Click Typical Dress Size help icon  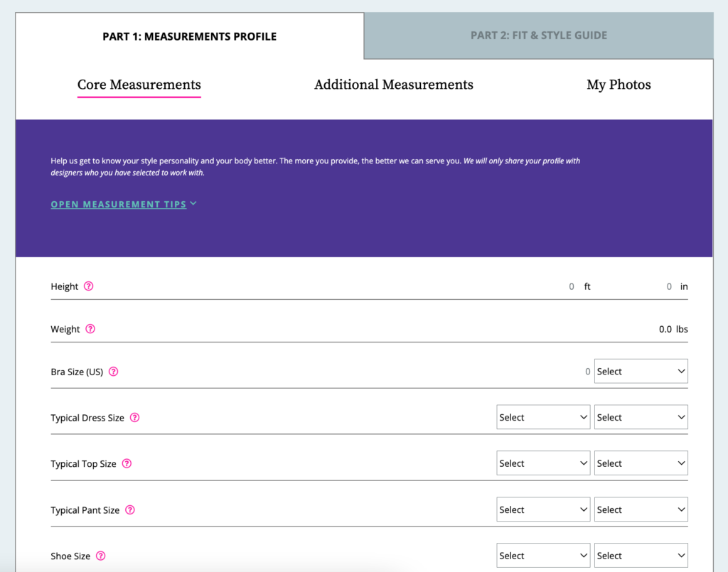click(x=134, y=418)
